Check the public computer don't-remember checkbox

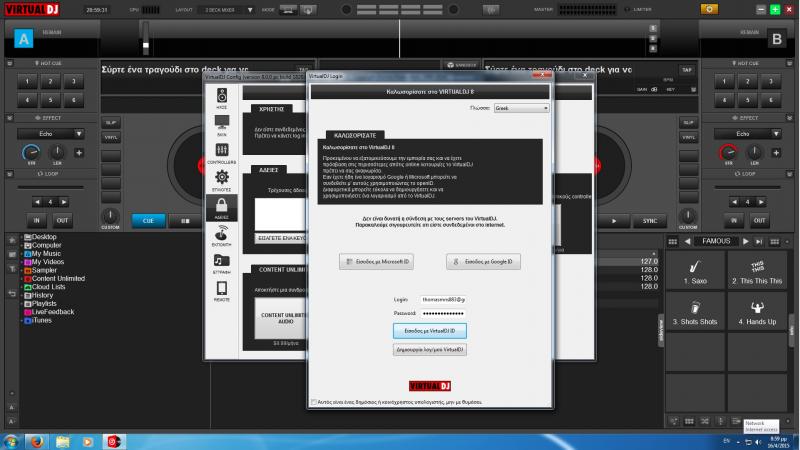click(312, 402)
